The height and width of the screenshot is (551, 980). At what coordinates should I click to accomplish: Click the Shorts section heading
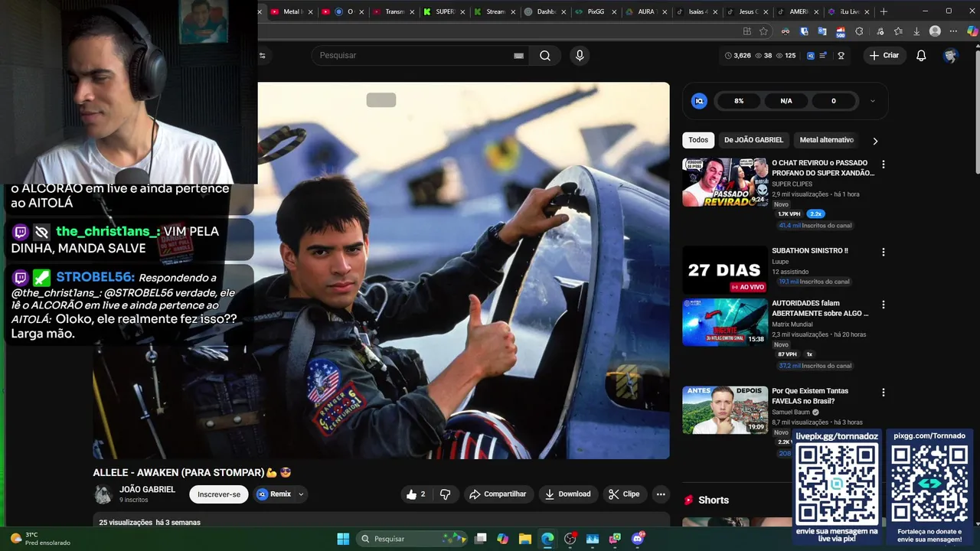tap(714, 500)
